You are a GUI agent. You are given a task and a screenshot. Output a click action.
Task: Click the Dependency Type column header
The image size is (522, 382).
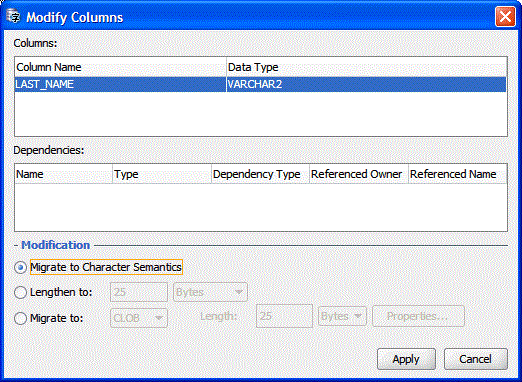[x=260, y=174]
